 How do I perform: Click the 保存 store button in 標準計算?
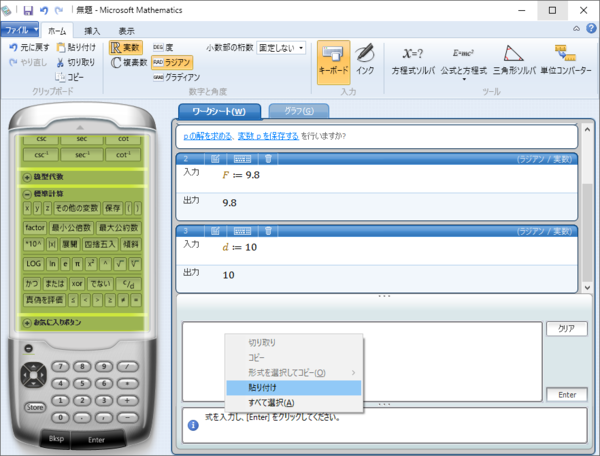pyautogui.click(x=112, y=208)
